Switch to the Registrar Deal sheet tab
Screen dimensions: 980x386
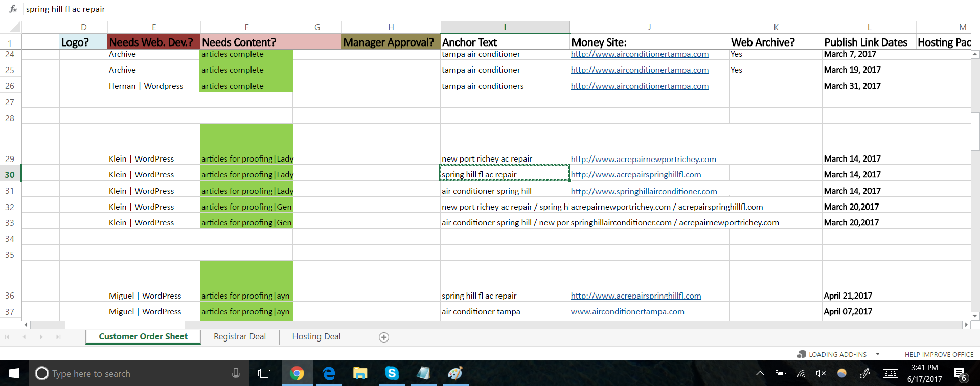coord(239,336)
